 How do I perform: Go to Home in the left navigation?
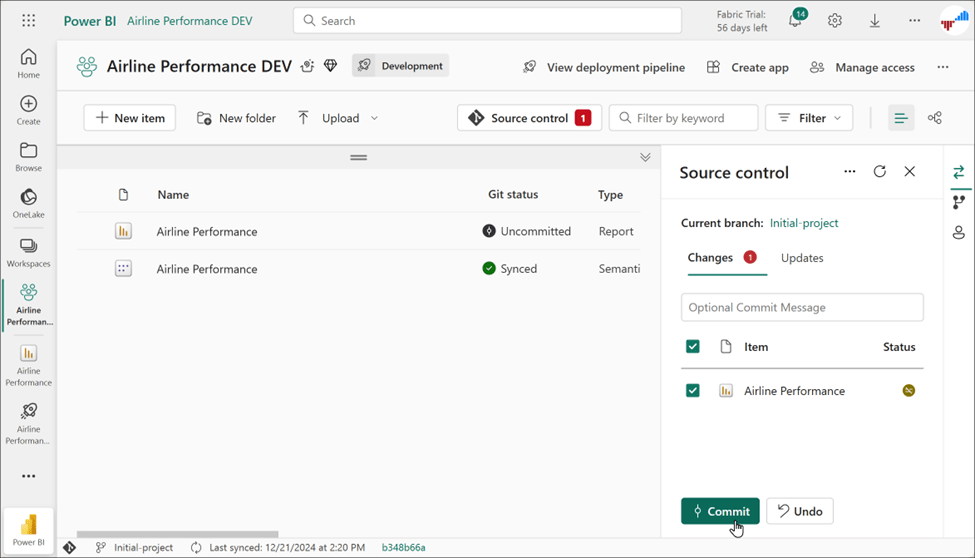click(29, 63)
